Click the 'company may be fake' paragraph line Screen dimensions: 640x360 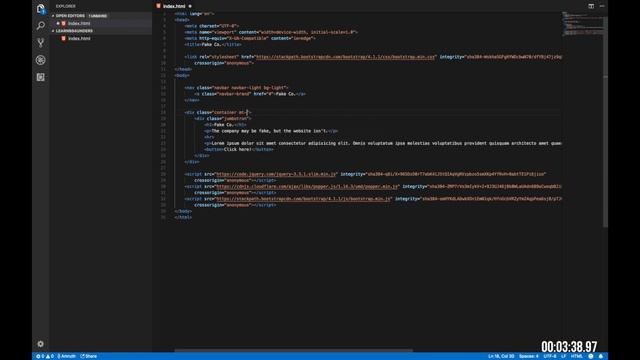(271, 131)
